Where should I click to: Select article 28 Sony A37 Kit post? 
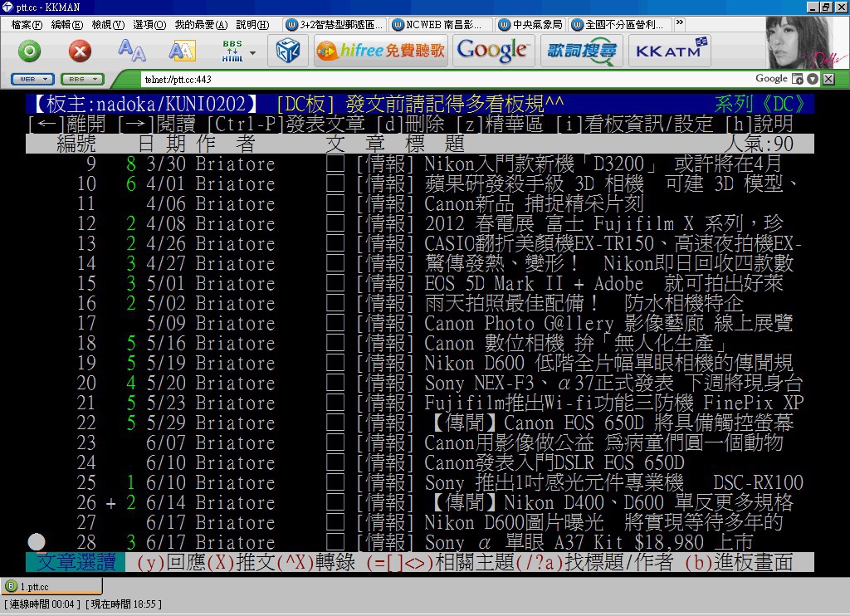(419, 542)
